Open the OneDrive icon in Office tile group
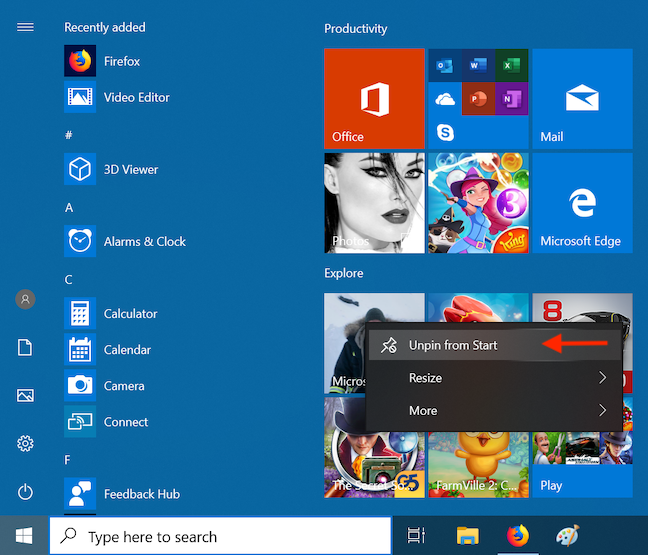648x555 pixels. (x=445, y=99)
